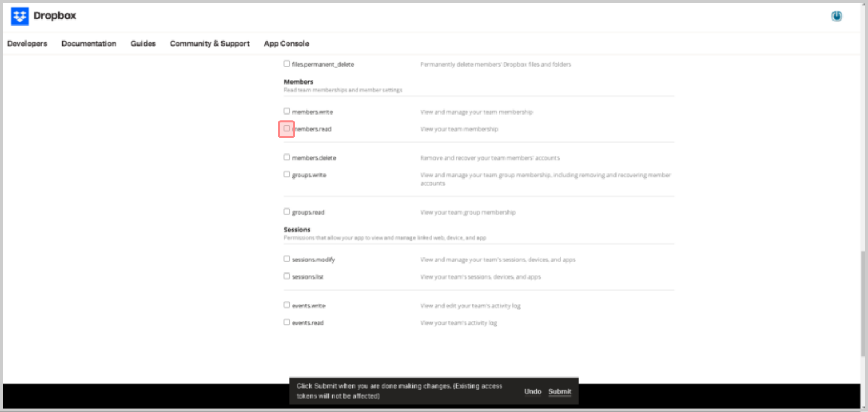Enable the events.write scope
This screenshot has width=868, height=412.
pyautogui.click(x=287, y=305)
